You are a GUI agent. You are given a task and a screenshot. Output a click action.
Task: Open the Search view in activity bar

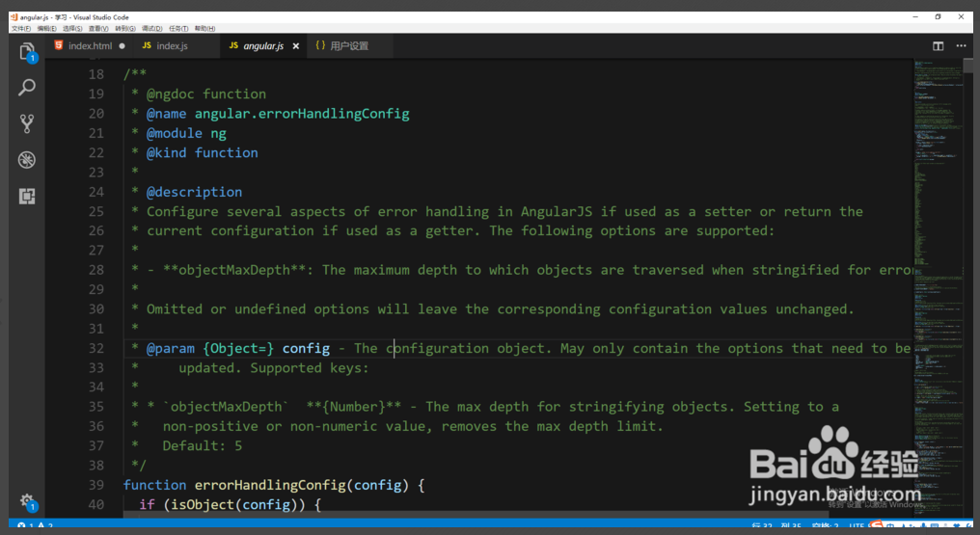pos(27,88)
